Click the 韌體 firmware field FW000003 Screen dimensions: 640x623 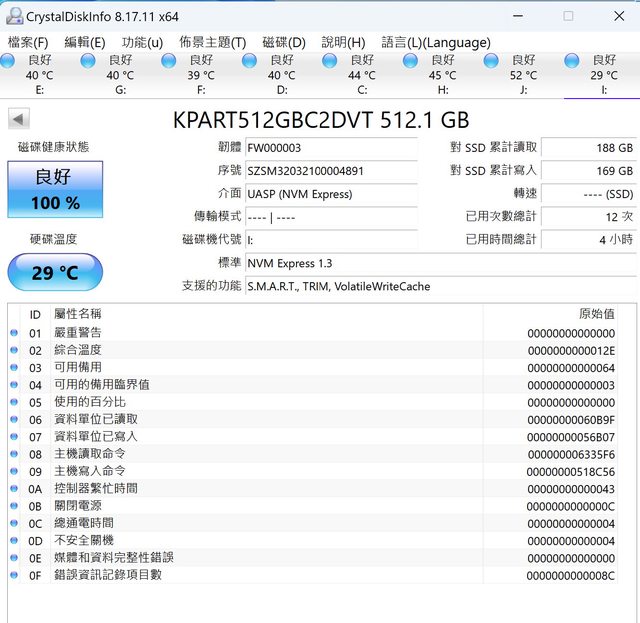click(x=331, y=148)
